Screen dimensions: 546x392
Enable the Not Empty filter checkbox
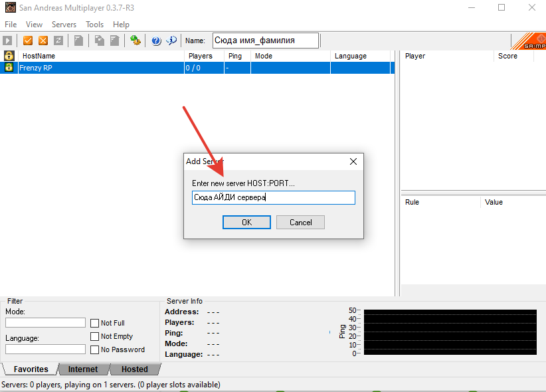(94, 336)
